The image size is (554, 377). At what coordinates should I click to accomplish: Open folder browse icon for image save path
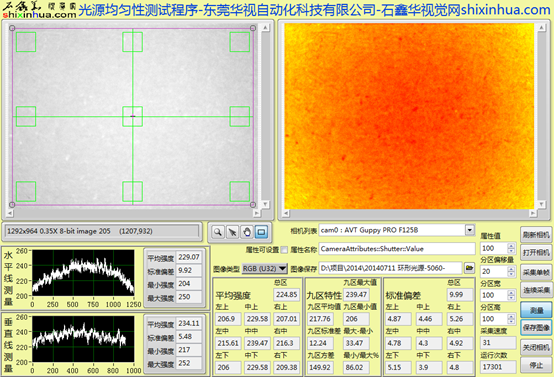click(469, 268)
